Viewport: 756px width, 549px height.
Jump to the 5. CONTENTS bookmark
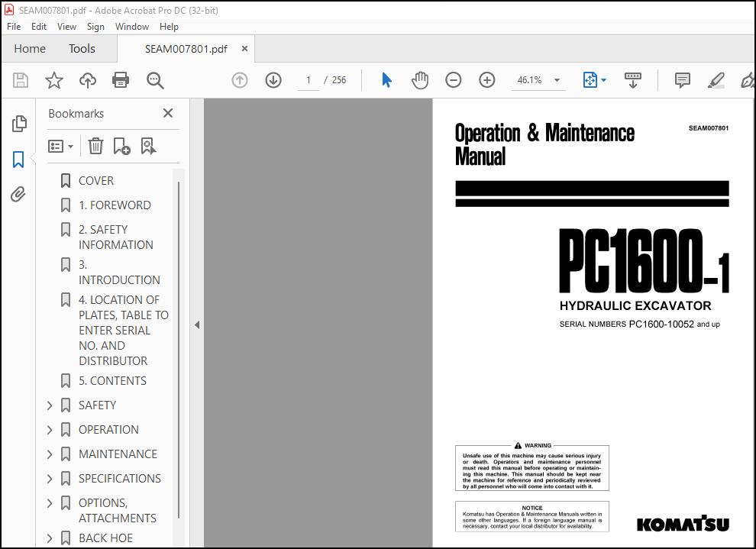coord(112,381)
